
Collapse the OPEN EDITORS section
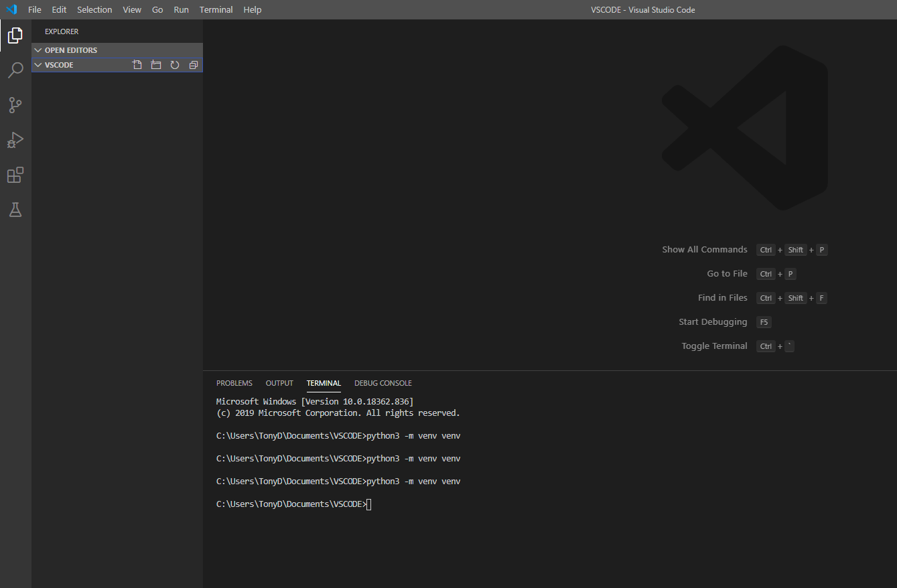pyautogui.click(x=38, y=50)
